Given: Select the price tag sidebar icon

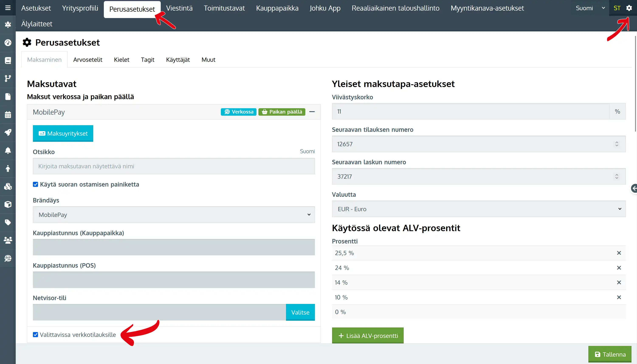Looking at the screenshot, I should (8, 222).
